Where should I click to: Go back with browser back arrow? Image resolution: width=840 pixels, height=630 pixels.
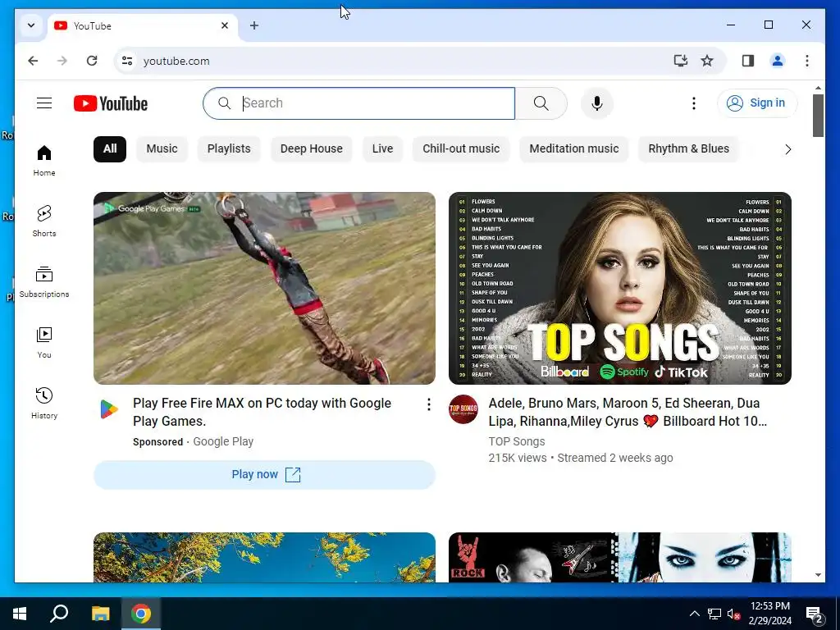tap(33, 61)
